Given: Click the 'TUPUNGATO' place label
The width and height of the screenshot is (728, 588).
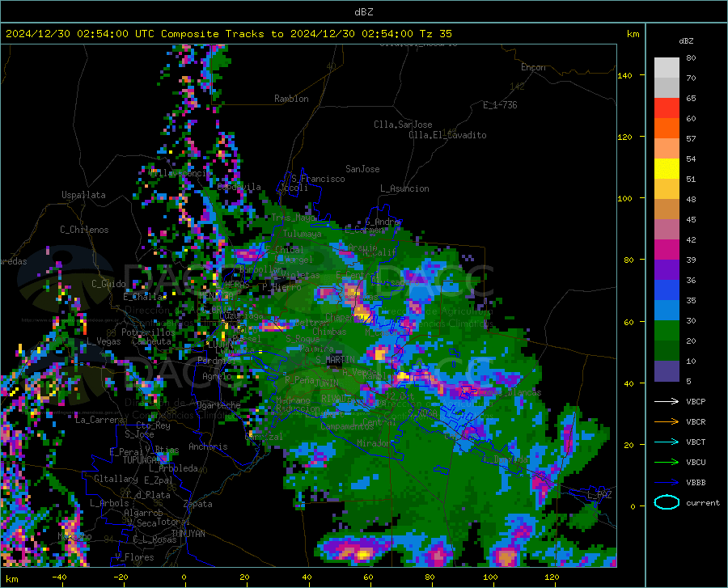Looking at the screenshot, I should (x=145, y=460).
